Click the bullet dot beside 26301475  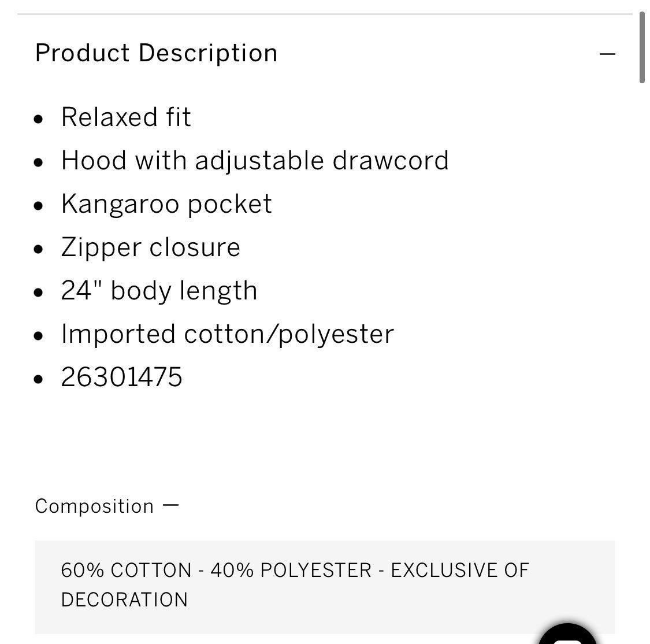point(38,379)
